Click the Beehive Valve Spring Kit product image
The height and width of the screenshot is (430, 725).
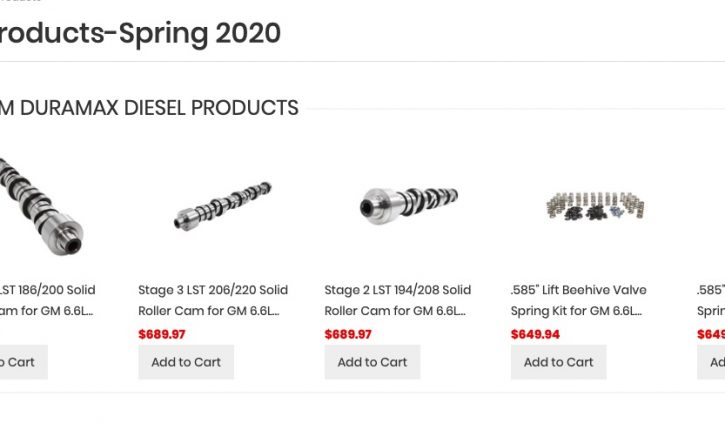click(596, 206)
